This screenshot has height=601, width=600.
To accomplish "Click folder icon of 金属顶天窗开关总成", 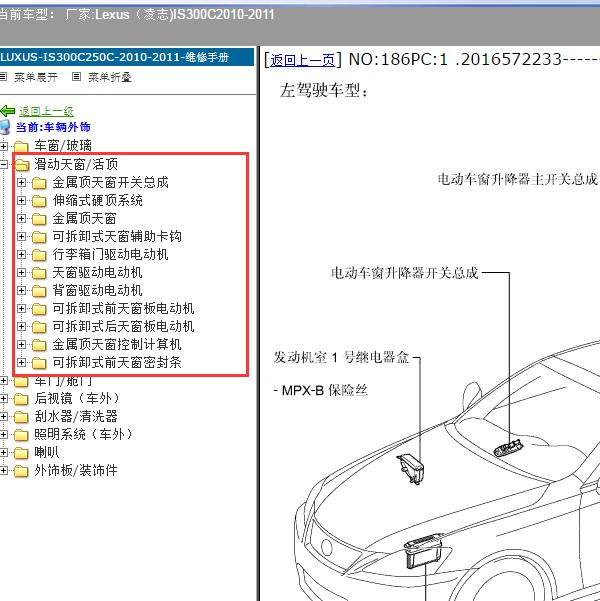I will click(39, 183).
